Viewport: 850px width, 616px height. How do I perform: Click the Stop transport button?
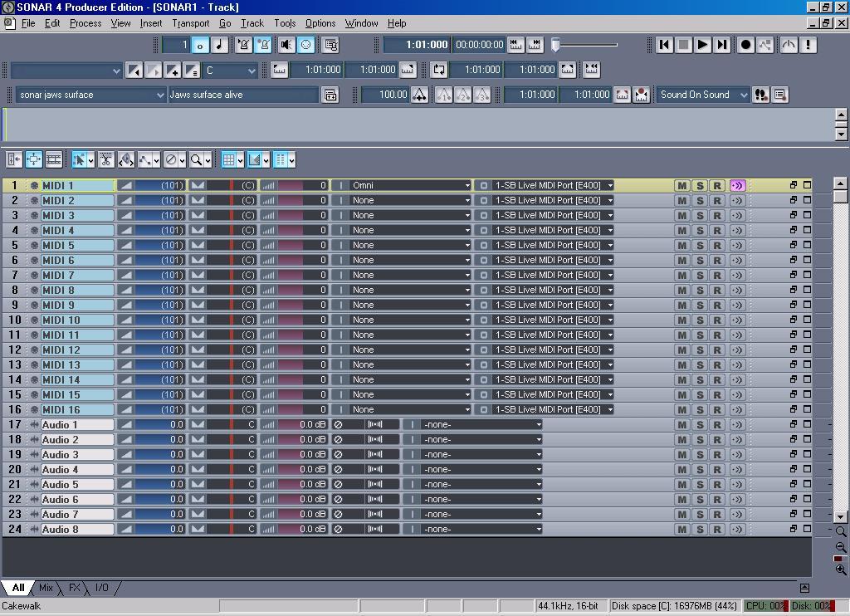684,45
